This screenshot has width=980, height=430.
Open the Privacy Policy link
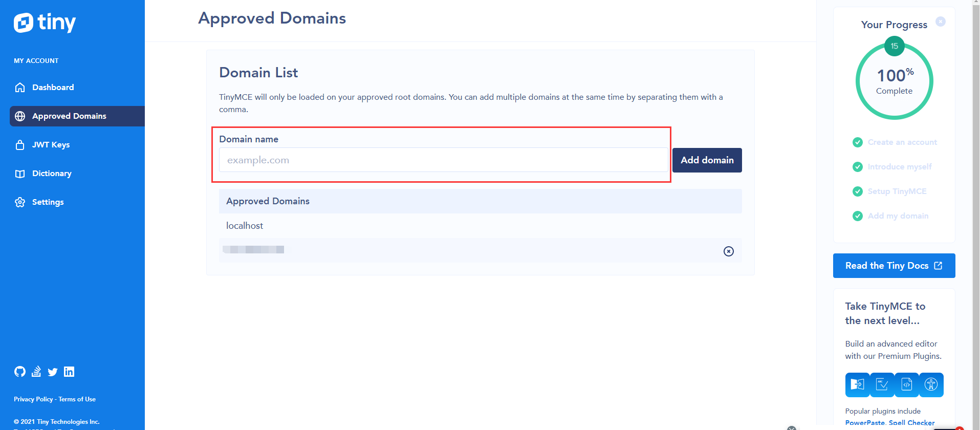click(x=33, y=399)
